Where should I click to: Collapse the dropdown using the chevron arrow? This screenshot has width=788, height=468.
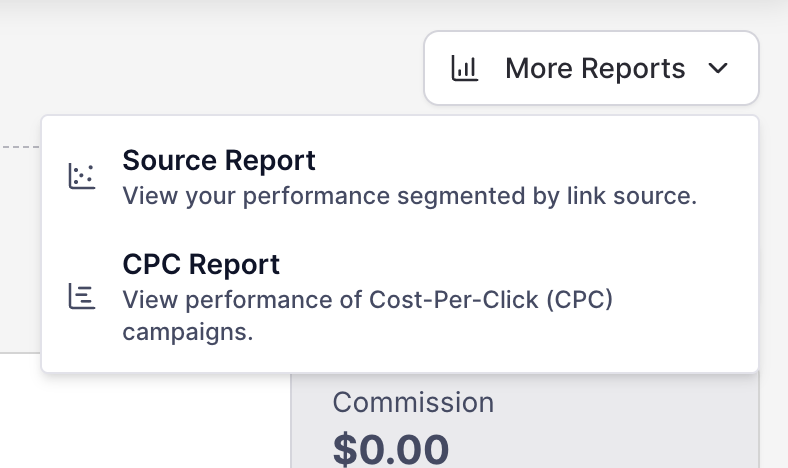pos(718,68)
